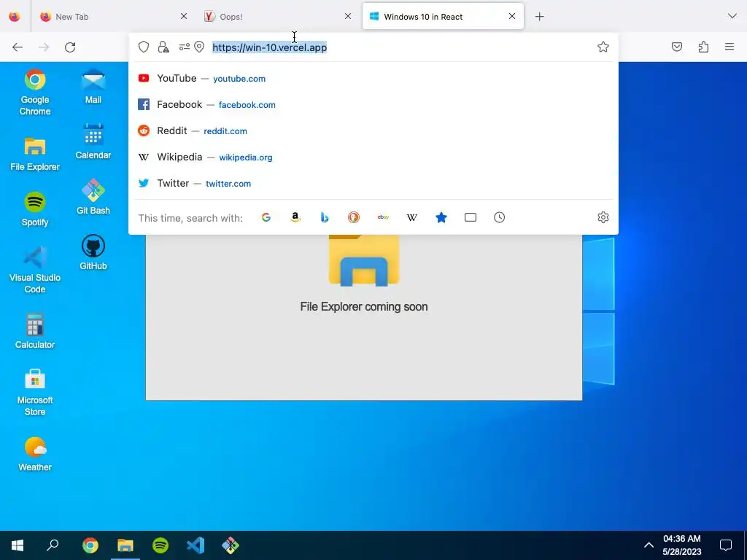
Task: Search this time with Wikipedia icon
Action: pyautogui.click(x=412, y=217)
